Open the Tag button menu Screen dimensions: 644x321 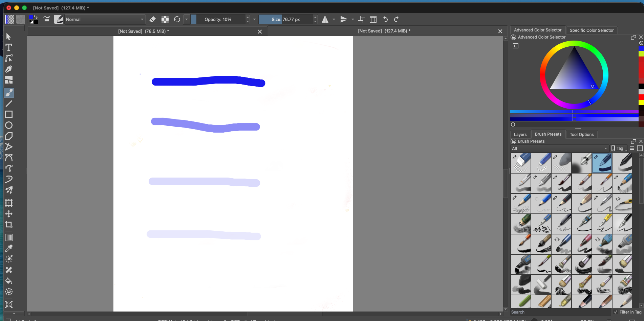[618, 148]
